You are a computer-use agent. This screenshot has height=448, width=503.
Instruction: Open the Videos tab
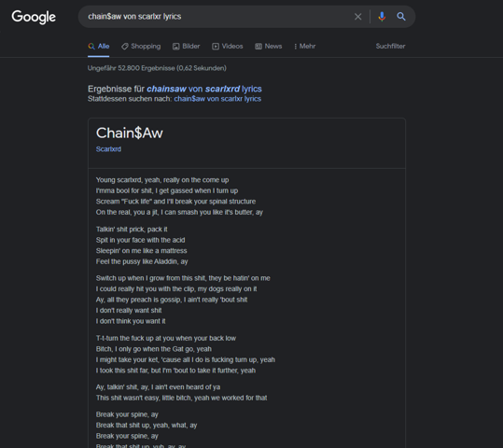(x=228, y=47)
